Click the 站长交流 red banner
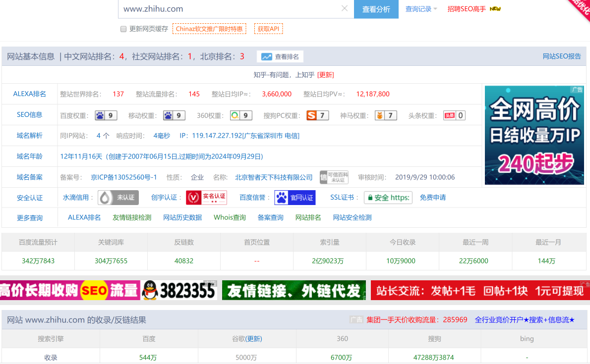This screenshot has height=364, width=590. 480,290
